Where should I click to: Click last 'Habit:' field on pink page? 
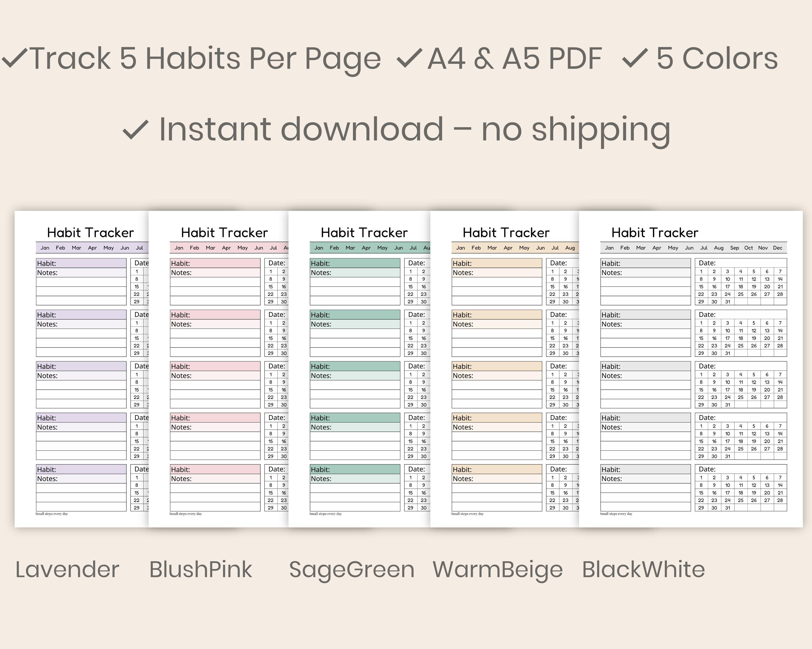215,469
